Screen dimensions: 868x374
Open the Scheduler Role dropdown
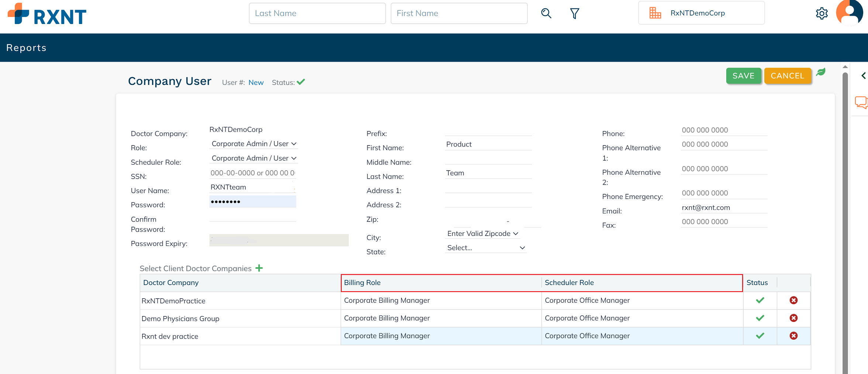(254, 158)
